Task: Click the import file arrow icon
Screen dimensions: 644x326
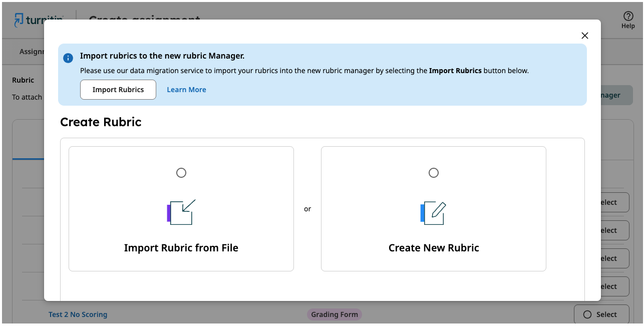Action: pyautogui.click(x=181, y=212)
